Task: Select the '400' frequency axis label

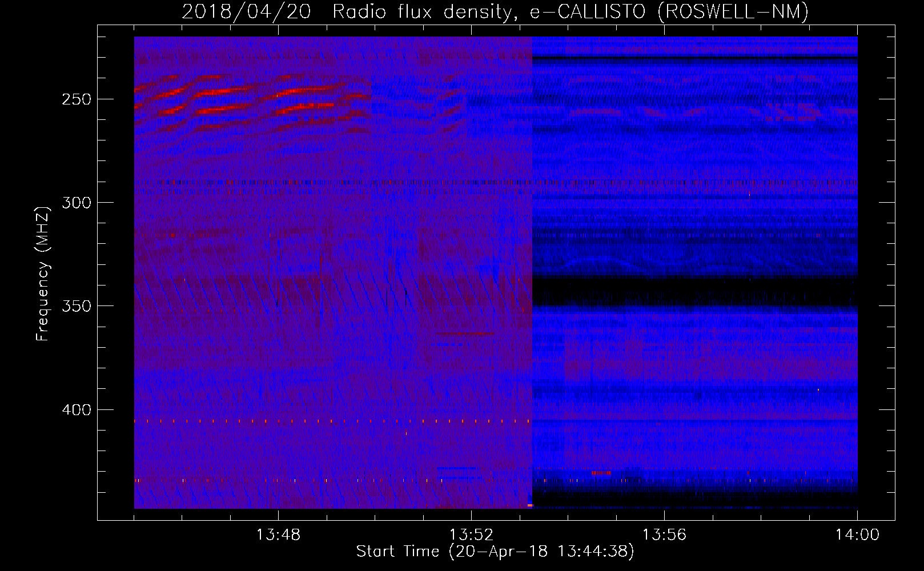Action: click(x=77, y=410)
